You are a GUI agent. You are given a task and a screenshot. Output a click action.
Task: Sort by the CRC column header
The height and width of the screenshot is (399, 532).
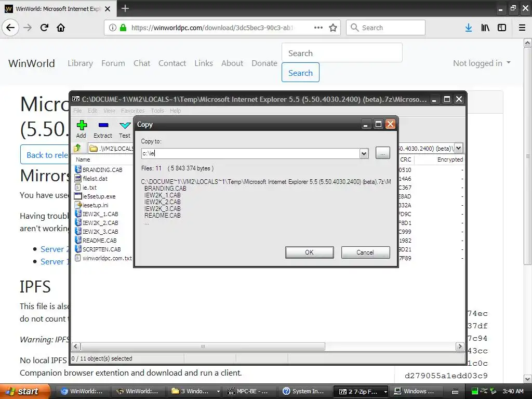[x=405, y=159]
